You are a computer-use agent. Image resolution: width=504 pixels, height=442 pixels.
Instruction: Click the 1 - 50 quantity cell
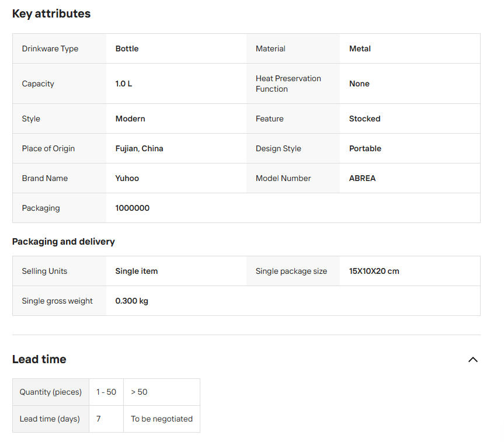pyautogui.click(x=106, y=392)
